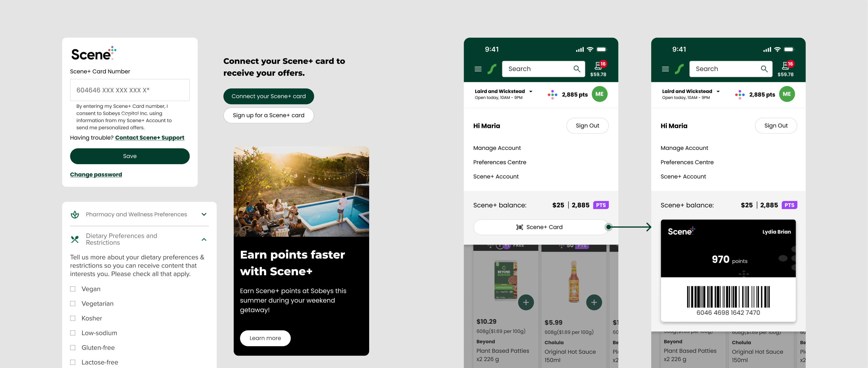Click Scene+ points dots icon on left phone
Screen dimensions: 868x368
click(x=552, y=94)
